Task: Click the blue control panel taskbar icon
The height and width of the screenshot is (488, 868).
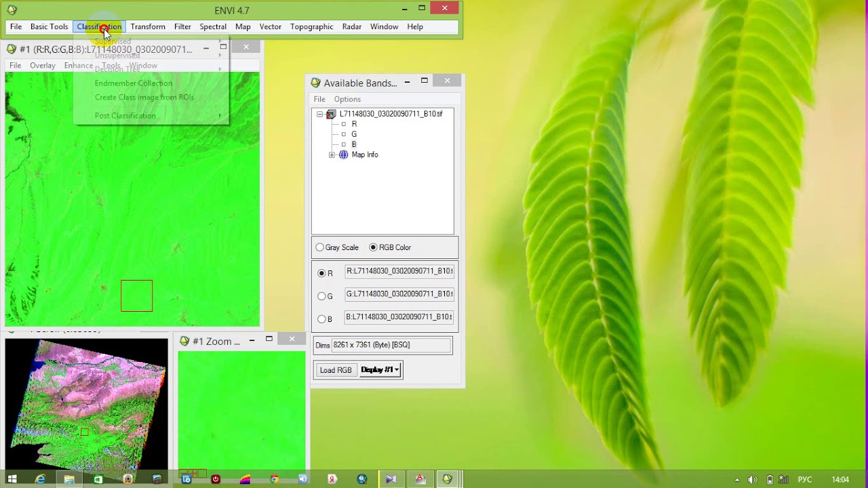Action: [x=186, y=479]
